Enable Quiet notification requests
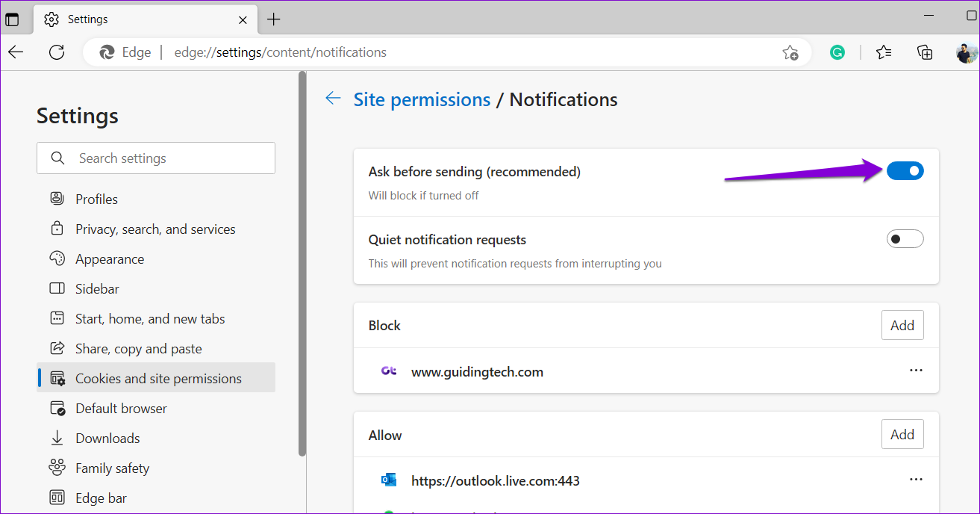The width and height of the screenshot is (980, 514). (x=905, y=238)
